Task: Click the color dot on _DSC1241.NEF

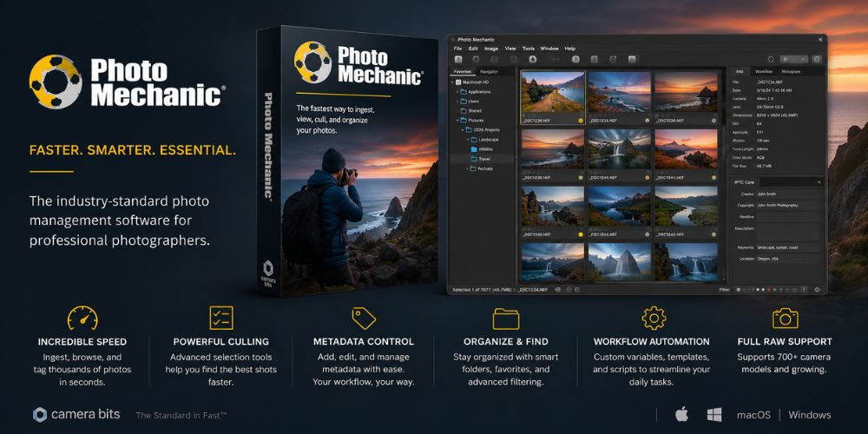Action: (714, 178)
